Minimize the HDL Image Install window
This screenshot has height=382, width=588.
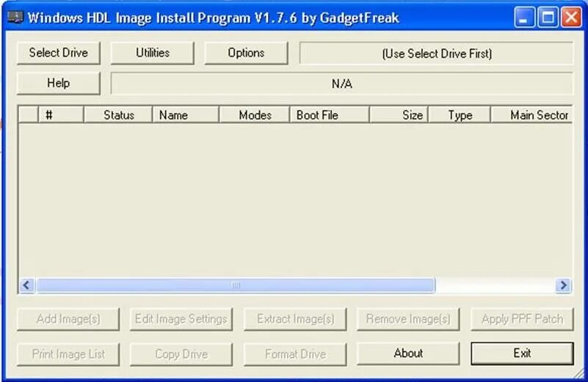point(524,18)
